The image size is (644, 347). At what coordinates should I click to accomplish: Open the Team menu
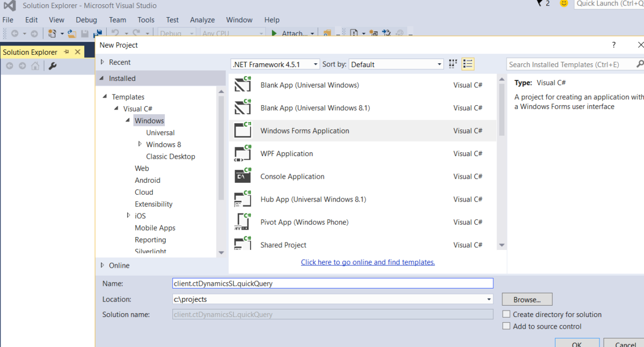coord(118,20)
